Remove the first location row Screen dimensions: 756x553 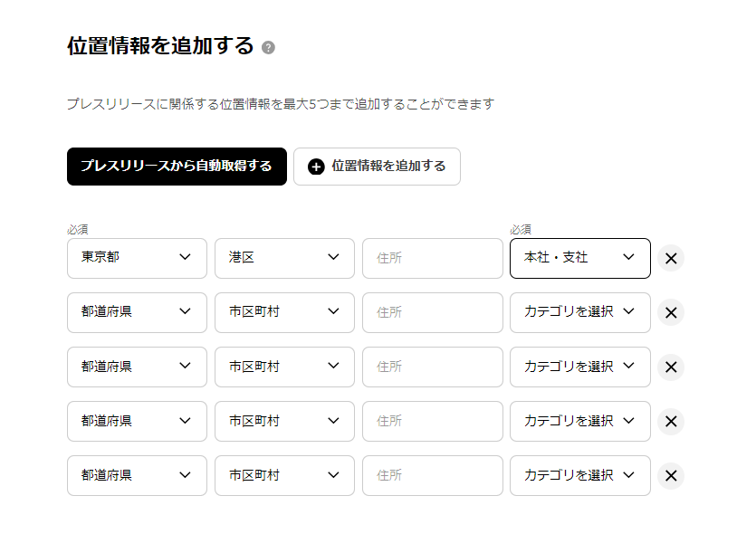(x=671, y=258)
